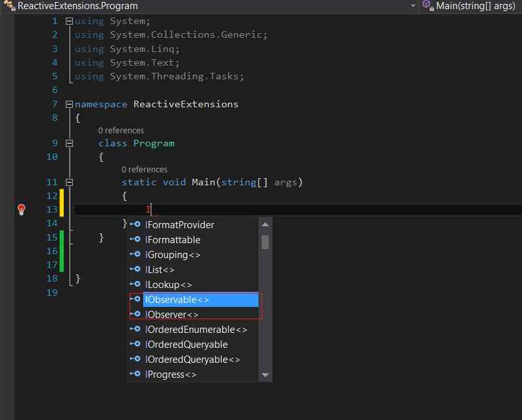The width and height of the screenshot is (522, 420).
Task: Select the interface icon beside IProgress<>
Action: (135, 374)
